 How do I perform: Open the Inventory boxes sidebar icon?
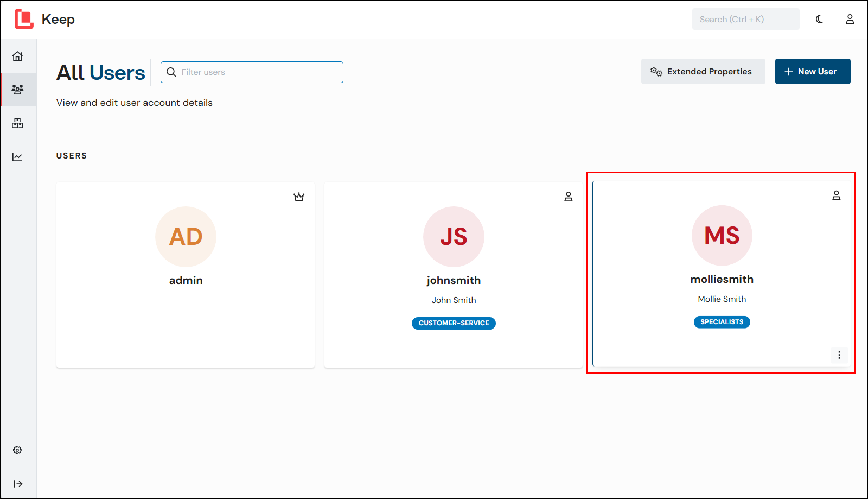[x=17, y=123]
